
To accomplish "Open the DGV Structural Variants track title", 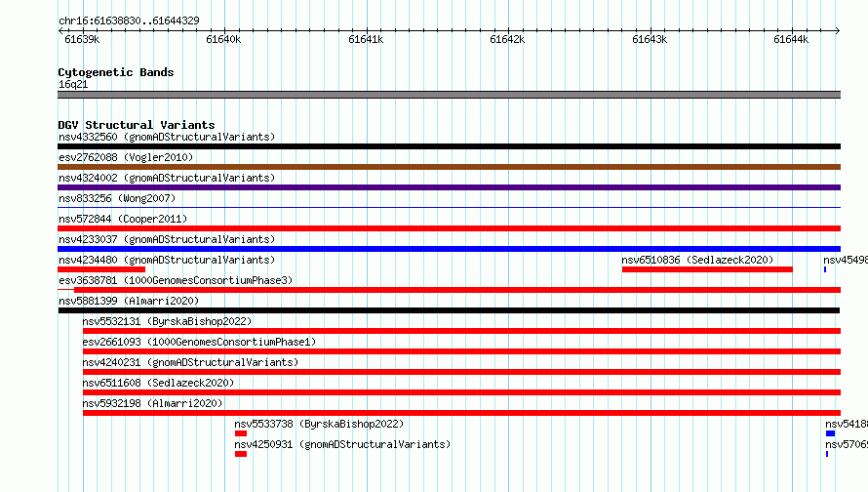I will pos(137,125).
